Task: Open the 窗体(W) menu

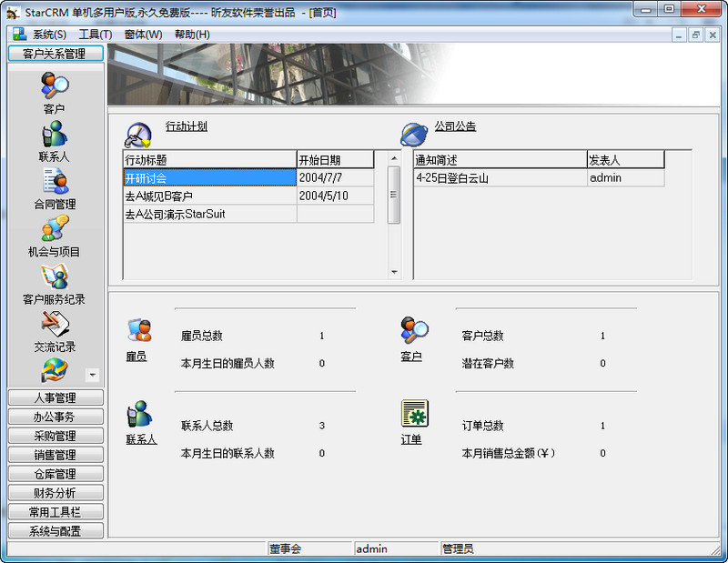Action: 143,35
